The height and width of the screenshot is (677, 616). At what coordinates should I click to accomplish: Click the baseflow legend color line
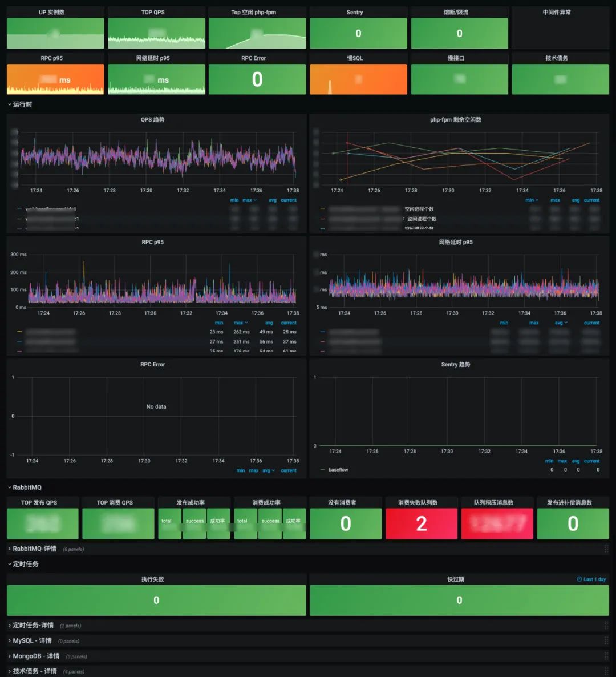coord(323,470)
